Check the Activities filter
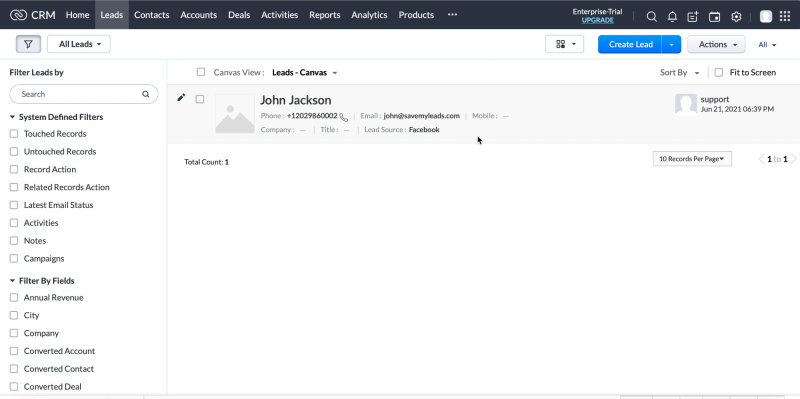Viewport: 800px width, 399px height. [x=14, y=223]
